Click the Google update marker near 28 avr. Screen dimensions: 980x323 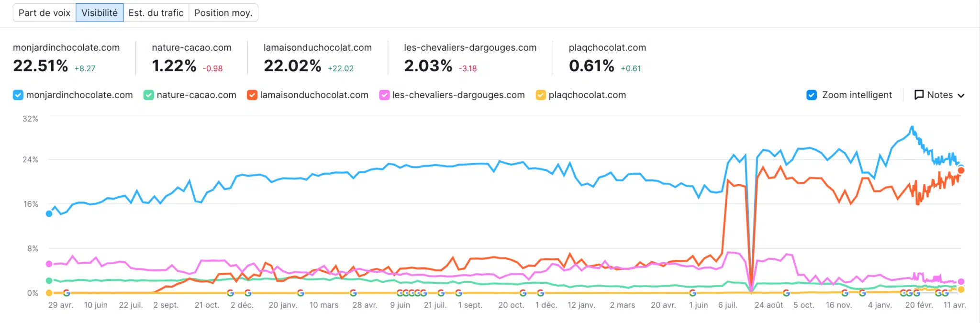pos(353,293)
